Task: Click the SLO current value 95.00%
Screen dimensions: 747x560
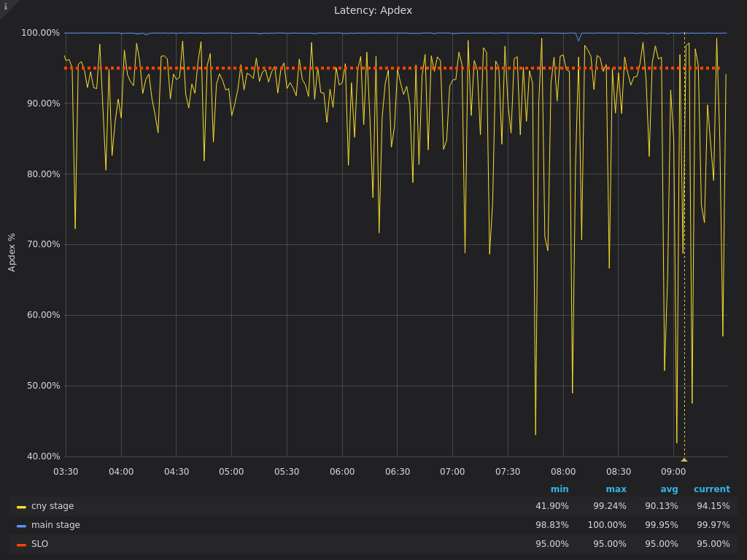Action: tap(713, 544)
